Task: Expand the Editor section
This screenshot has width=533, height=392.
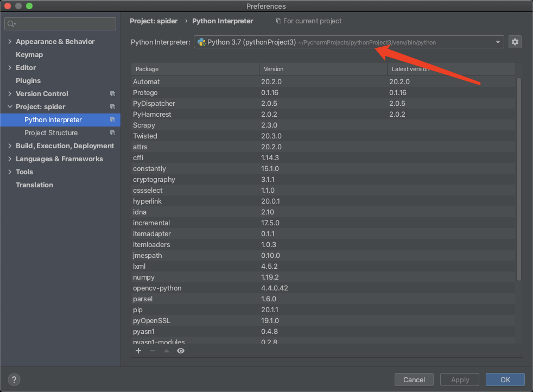Action: pos(10,68)
